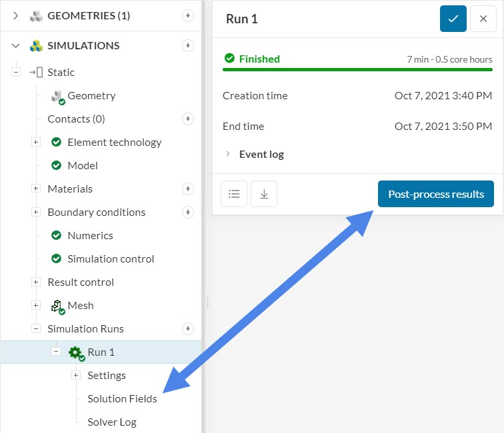The image size is (504, 433).
Task: Download the Run 1 results
Action: click(264, 194)
